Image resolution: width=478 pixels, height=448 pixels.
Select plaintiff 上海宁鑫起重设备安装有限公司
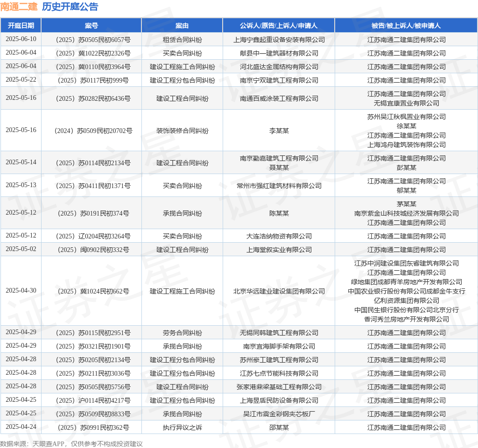point(279,40)
